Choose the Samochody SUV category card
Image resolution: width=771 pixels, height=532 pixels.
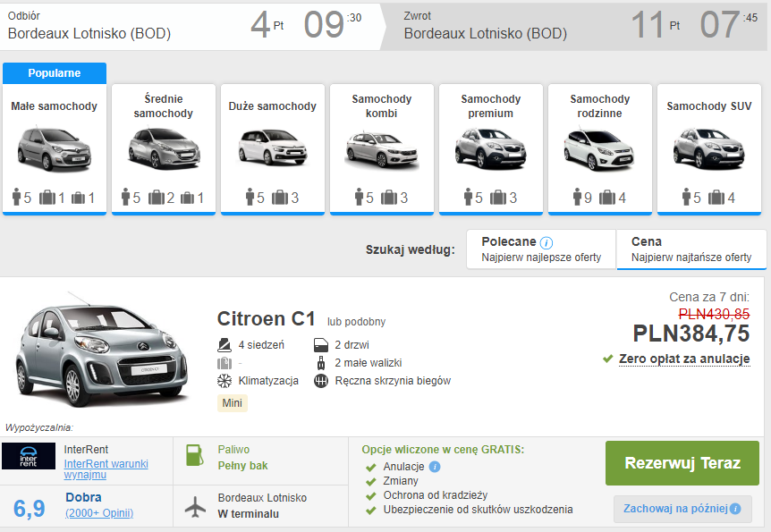[709, 149]
